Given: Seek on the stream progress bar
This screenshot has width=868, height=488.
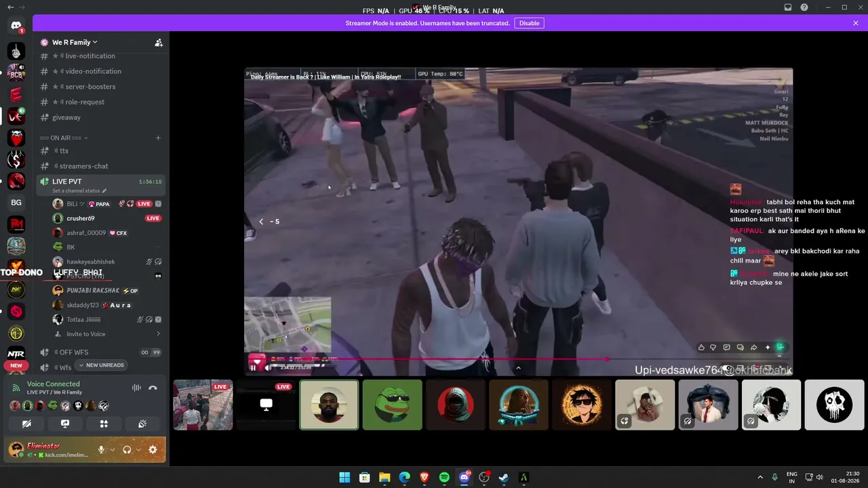Looking at the screenshot, I should coord(518,359).
